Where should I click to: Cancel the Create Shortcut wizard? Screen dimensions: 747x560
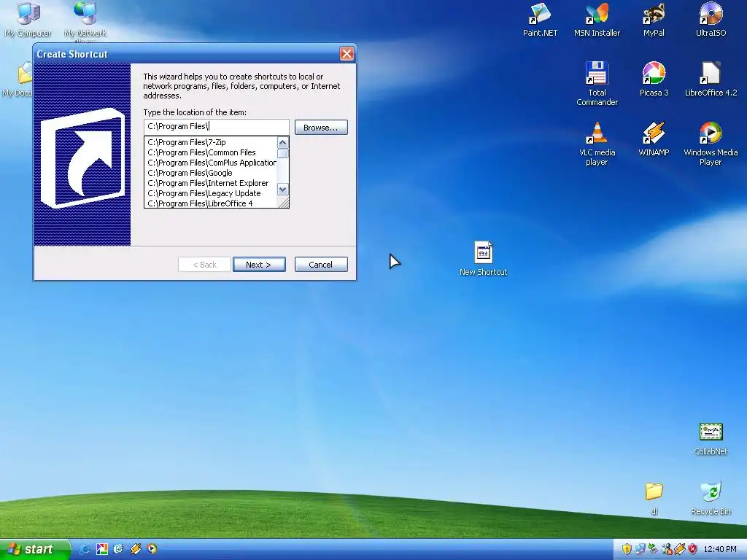[x=321, y=264]
